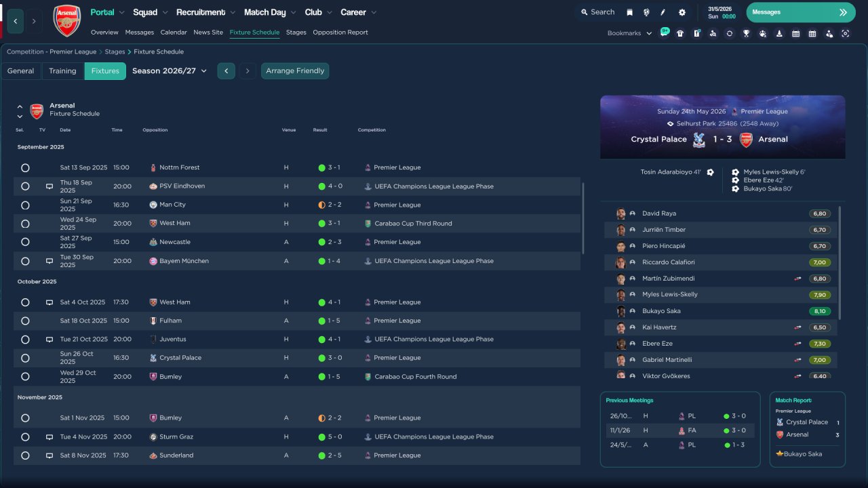
Task: Open the bookmark icon beside Search
Action: tap(630, 12)
